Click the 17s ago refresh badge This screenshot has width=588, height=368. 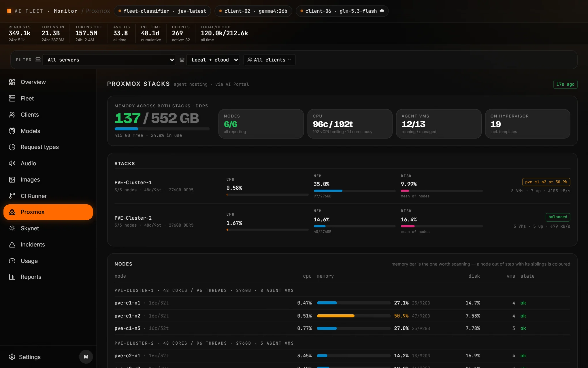[x=565, y=84]
